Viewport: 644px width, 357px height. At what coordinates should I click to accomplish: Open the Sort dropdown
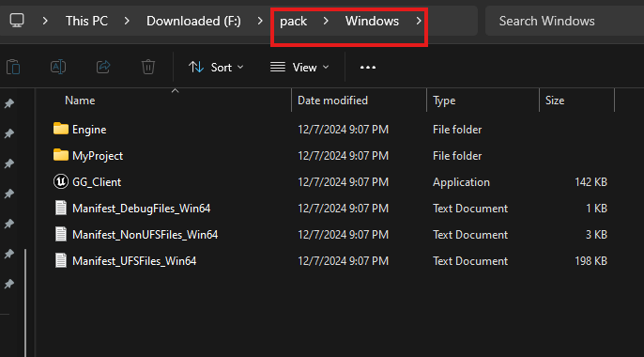click(x=216, y=68)
